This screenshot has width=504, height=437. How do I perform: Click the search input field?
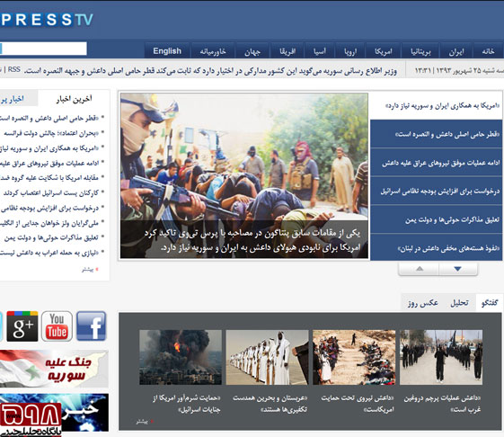point(43,49)
